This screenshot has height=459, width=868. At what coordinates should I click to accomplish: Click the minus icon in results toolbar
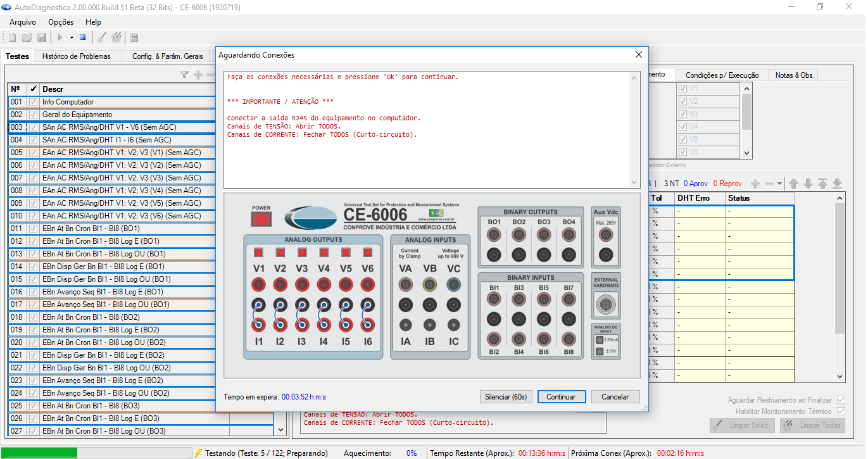(x=769, y=184)
